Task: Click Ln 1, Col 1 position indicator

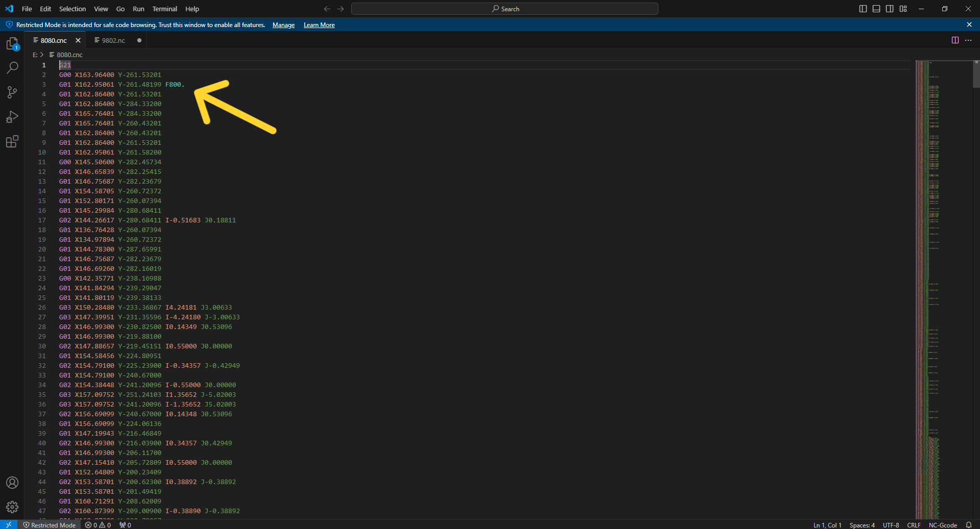Action: point(827,525)
